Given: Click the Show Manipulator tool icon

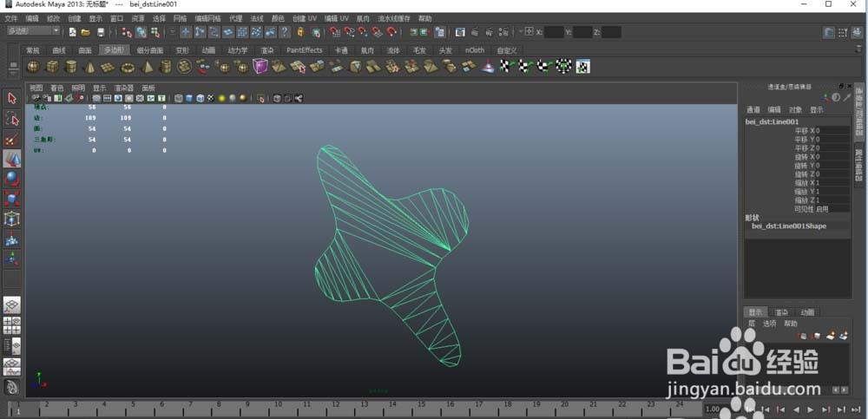Looking at the screenshot, I should coord(12,259).
